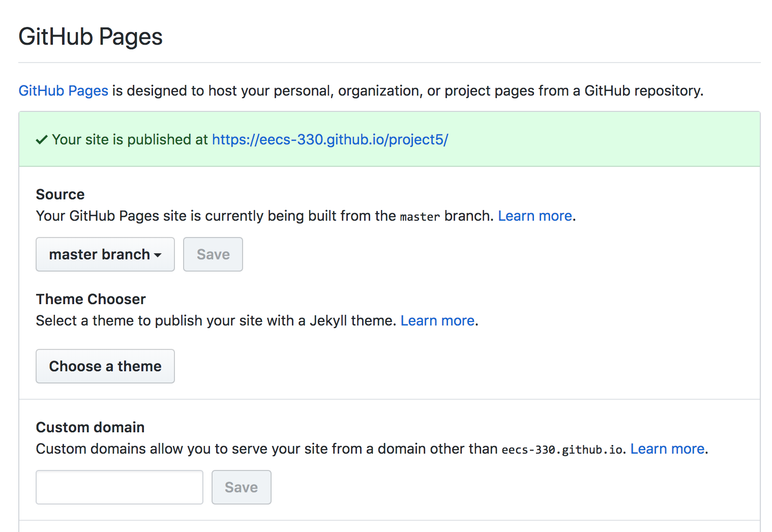Click the Choose a theme button
Viewport: 772px width, 532px height.
pyautogui.click(x=105, y=366)
